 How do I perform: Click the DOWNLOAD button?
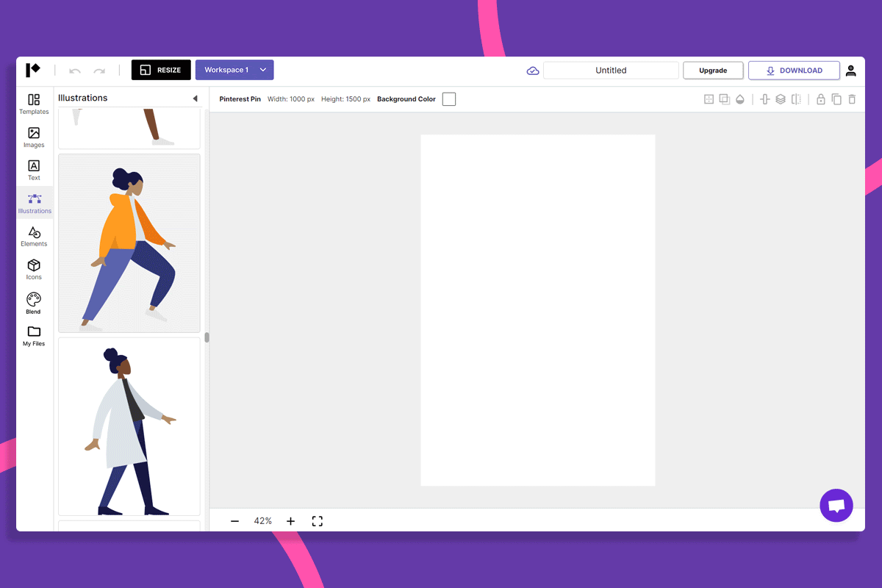794,71
